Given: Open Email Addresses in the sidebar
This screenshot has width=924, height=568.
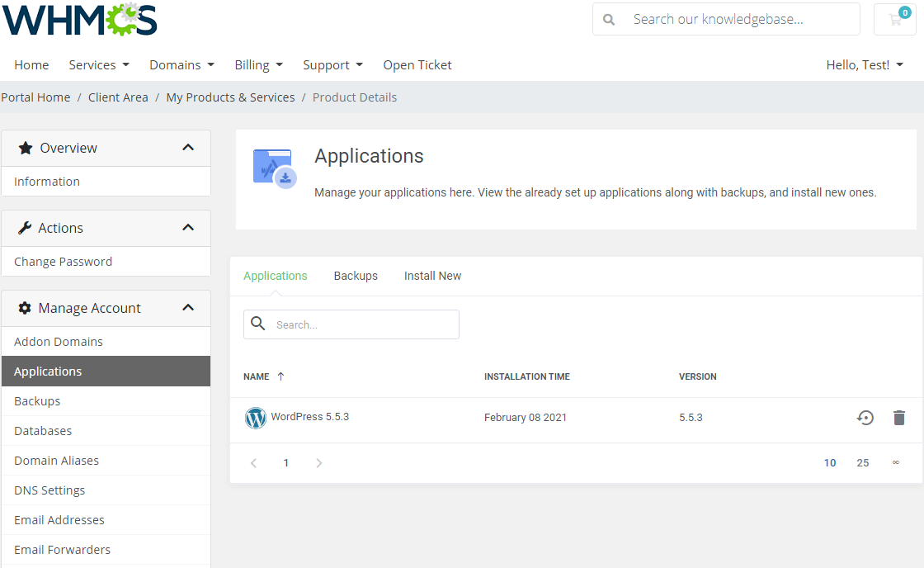Looking at the screenshot, I should (106, 519).
